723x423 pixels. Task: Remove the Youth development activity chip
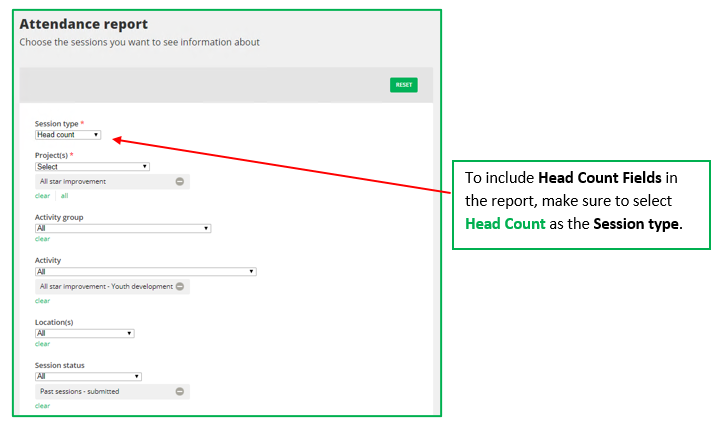pyautogui.click(x=180, y=286)
